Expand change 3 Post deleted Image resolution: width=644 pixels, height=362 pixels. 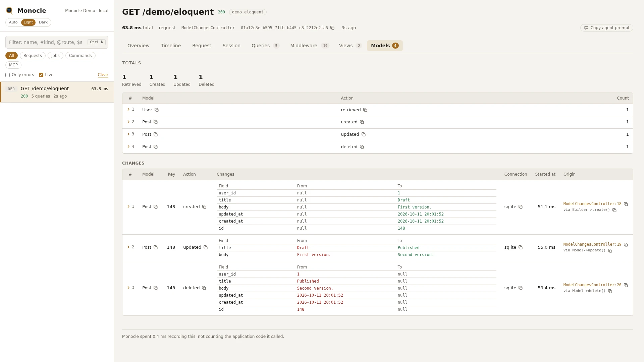(128, 288)
